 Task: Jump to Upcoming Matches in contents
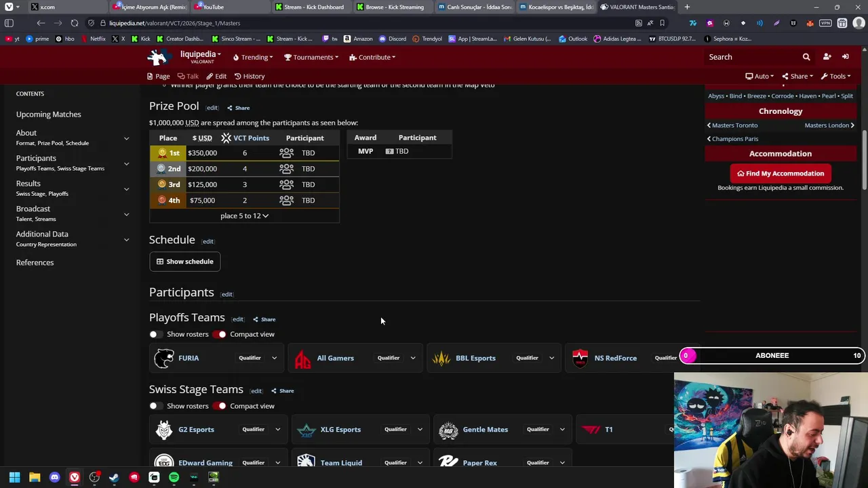coord(48,115)
